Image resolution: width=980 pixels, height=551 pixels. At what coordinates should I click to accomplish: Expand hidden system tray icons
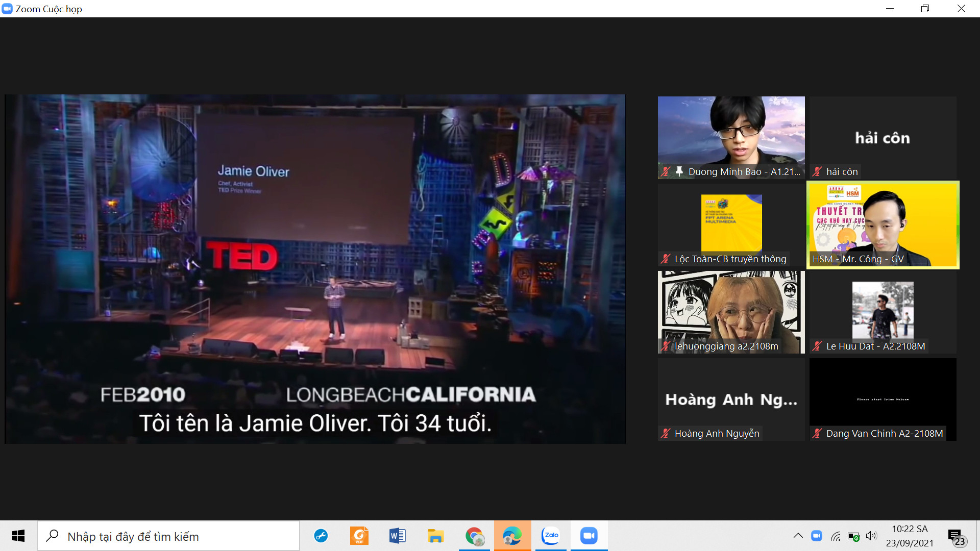coord(798,536)
